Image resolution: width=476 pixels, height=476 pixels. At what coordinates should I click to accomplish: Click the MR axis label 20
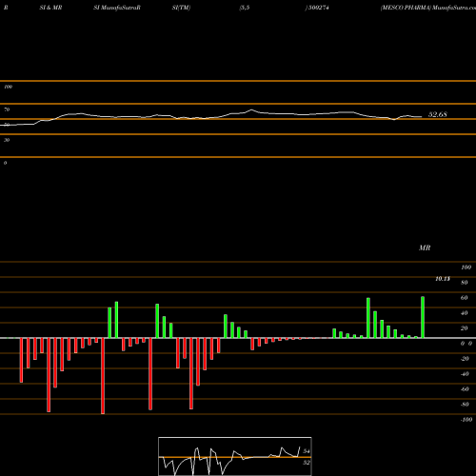[x=465, y=328]
